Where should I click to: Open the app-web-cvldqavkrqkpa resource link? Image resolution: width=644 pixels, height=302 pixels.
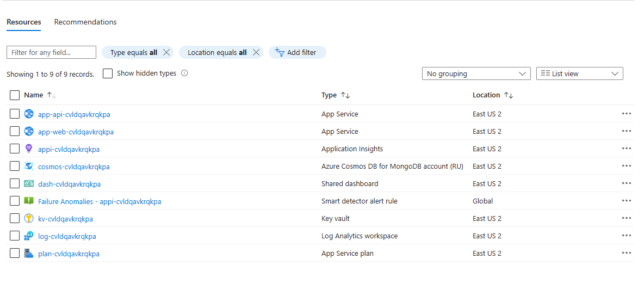pos(76,132)
